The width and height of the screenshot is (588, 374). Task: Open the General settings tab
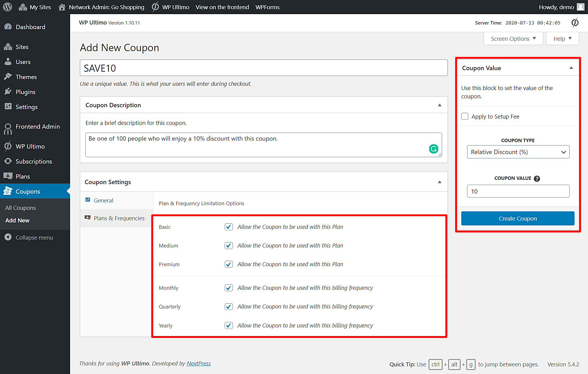pos(117,200)
